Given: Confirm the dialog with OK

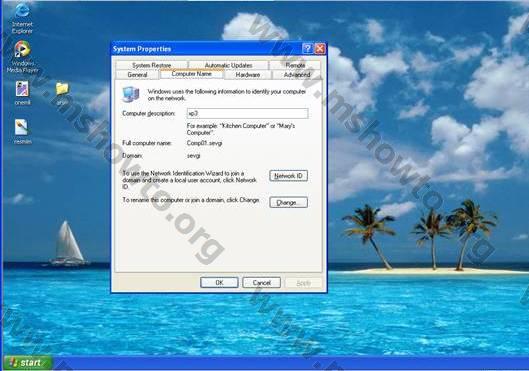Looking at the screenshot, I should point(219,283).
